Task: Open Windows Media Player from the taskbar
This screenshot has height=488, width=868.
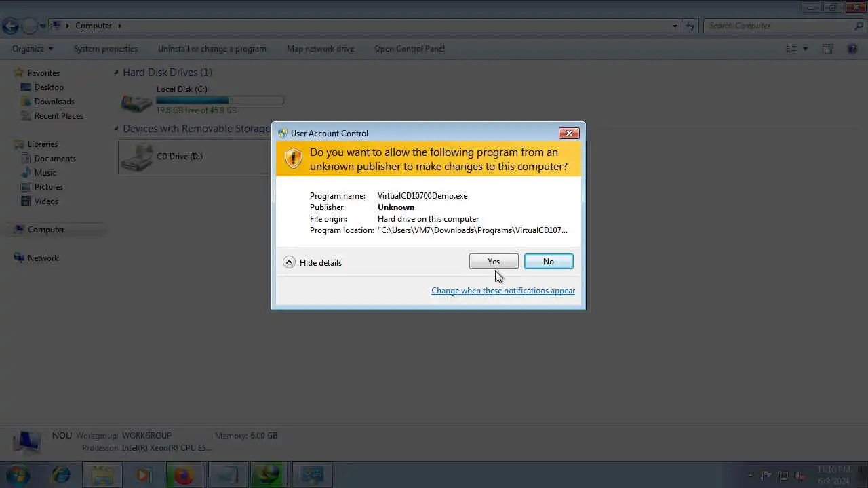Action: 142,475
